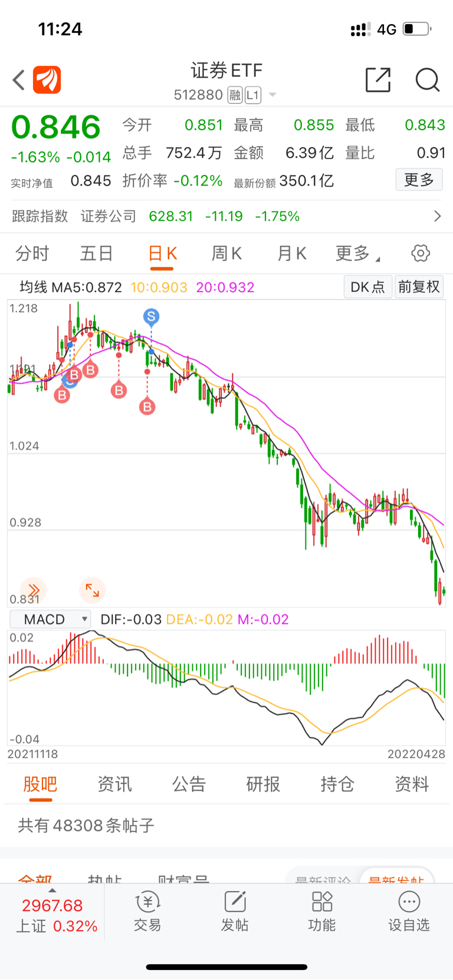Toggle the DK点 indicator
The image size is (453, 980).
[367, 287]
